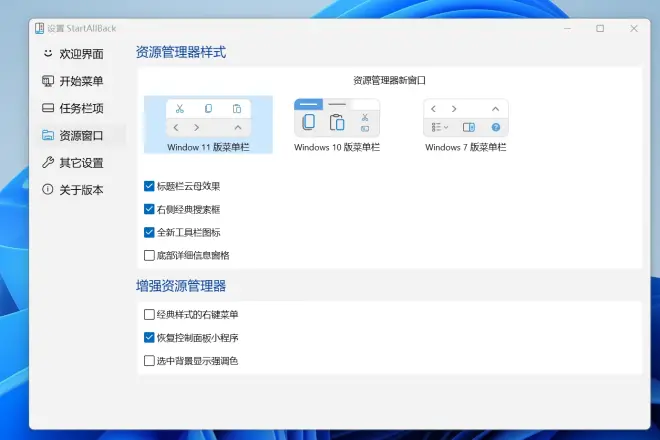Screen dimensions: 660x440
Task: Click the smiley icon beside 欢迎界面
Action: point(48,53)
